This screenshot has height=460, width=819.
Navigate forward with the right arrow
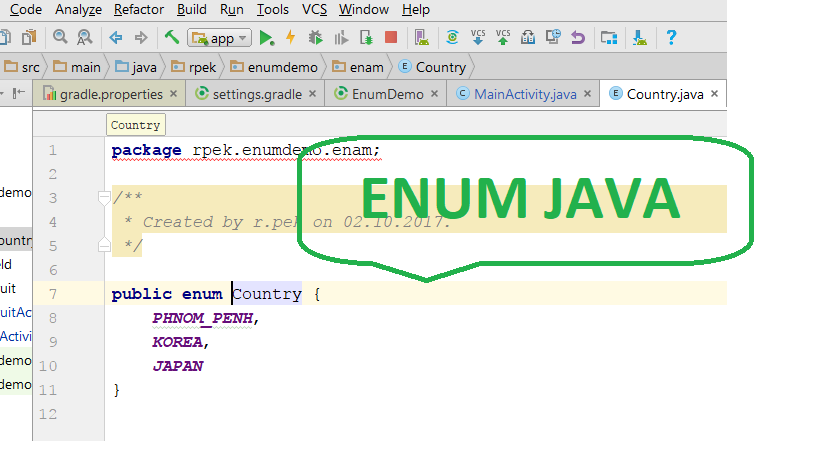click(x=141, y=38)
